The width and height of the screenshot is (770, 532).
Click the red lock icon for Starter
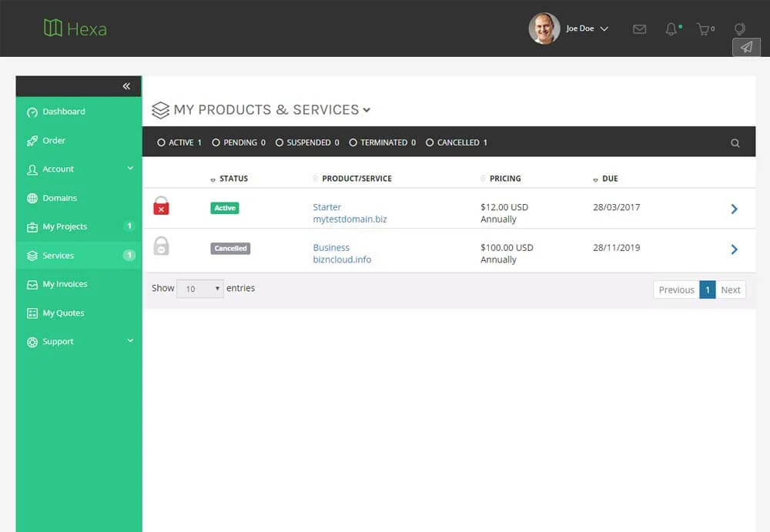click(161, 206)
